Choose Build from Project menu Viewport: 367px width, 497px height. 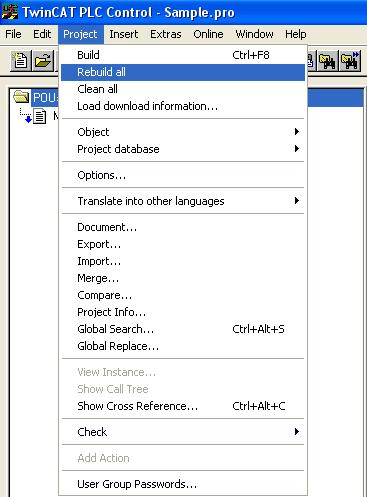click(x=183, y=55)
